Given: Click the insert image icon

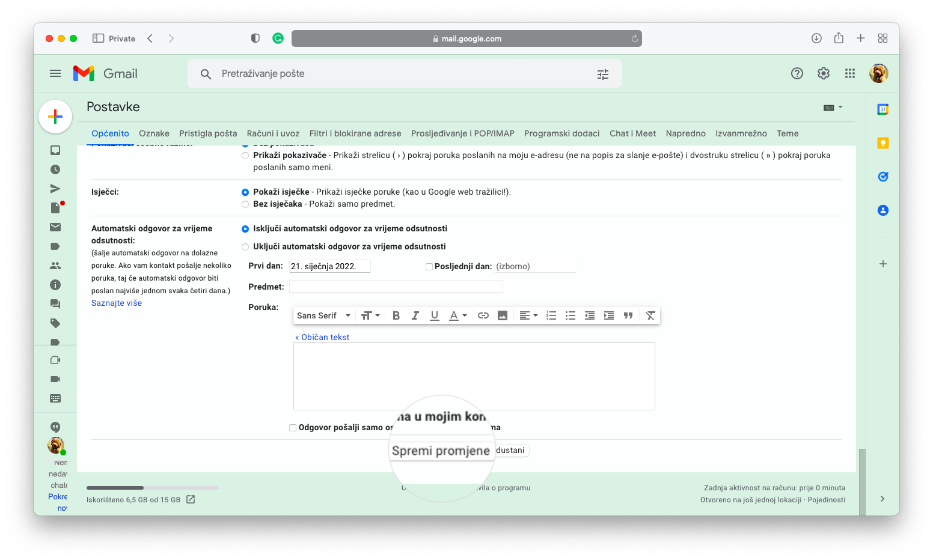Looking at the screenshot, I should (503, 315).
